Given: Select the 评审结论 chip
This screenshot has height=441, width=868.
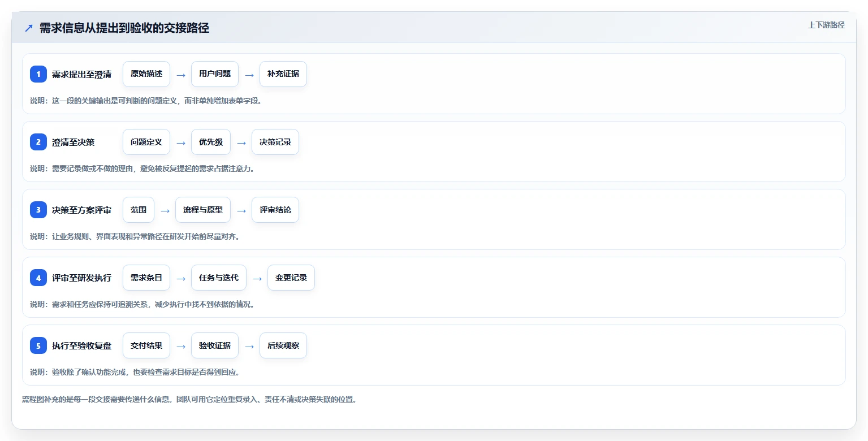Looking at the screenshot, I should (x=275, y=210).
